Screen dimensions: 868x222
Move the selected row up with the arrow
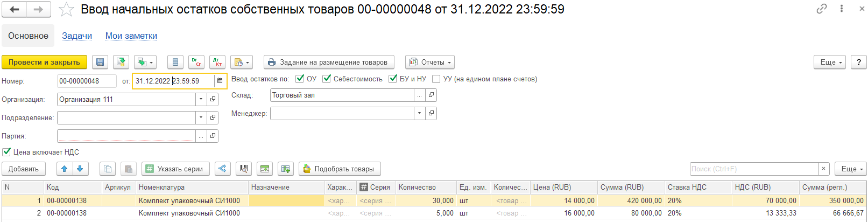point(65,169)
